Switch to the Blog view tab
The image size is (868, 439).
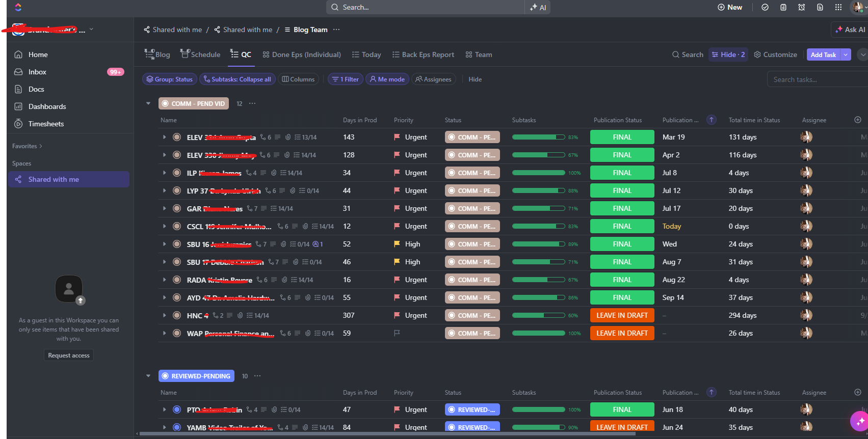[157, 54]
